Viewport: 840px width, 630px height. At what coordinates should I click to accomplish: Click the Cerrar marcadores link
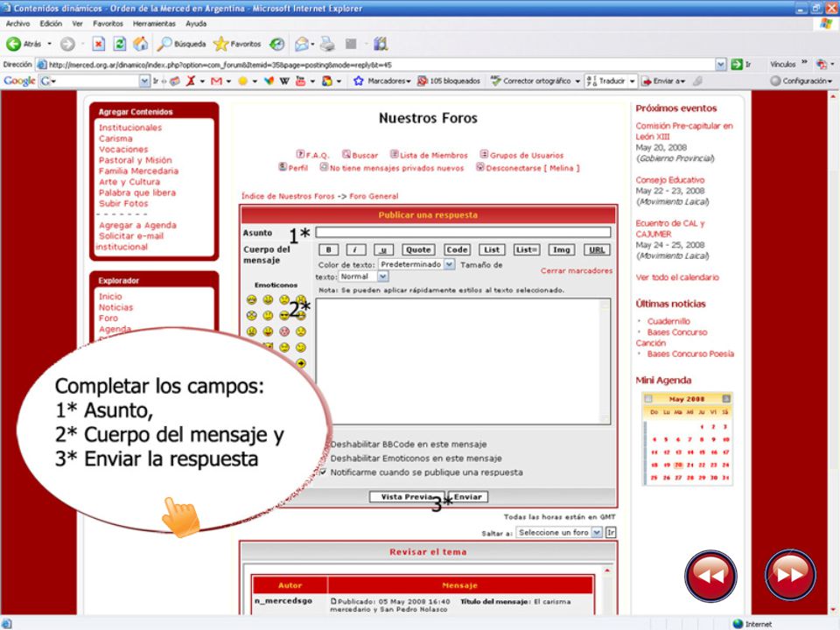[x=577, y=270]
